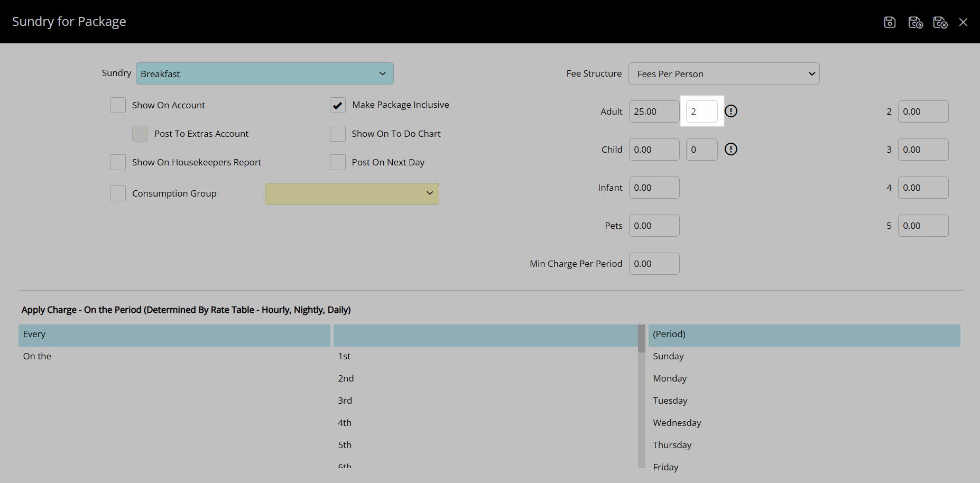980x483 pixels.
Task: Click the Adult price field showing 25.00
Action: click(654, 112)
